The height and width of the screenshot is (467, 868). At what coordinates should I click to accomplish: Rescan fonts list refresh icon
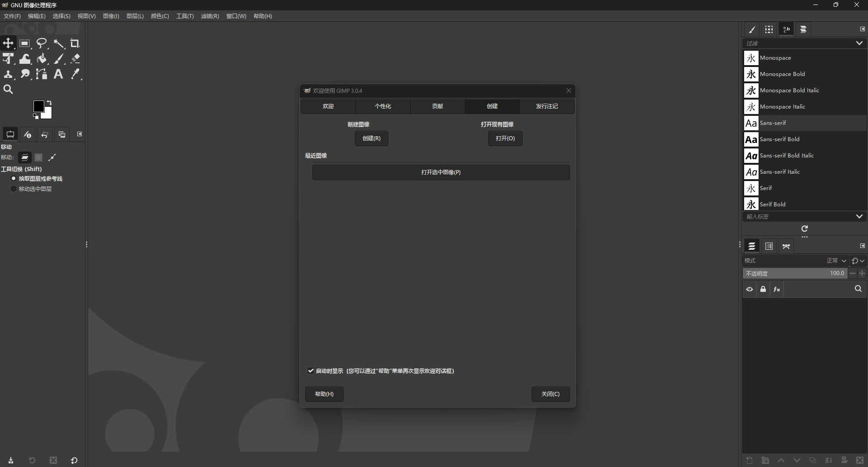tap(805, 229)
